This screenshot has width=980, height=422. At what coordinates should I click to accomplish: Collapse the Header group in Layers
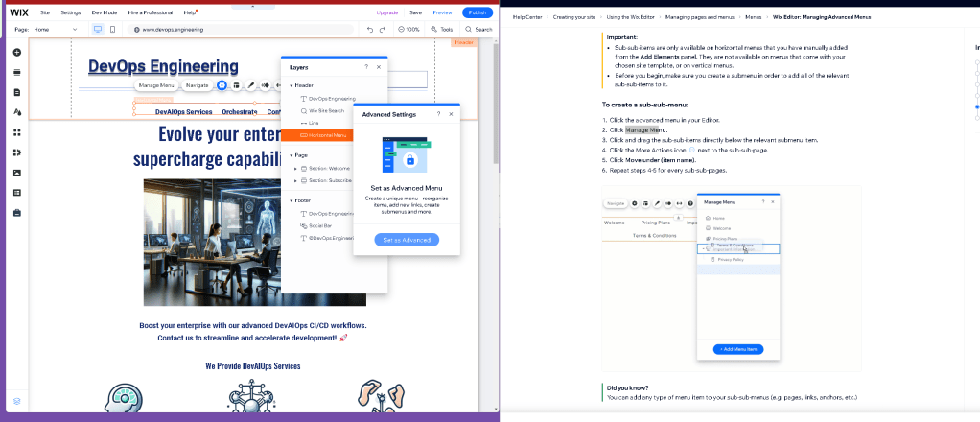(x=292, y=85)
